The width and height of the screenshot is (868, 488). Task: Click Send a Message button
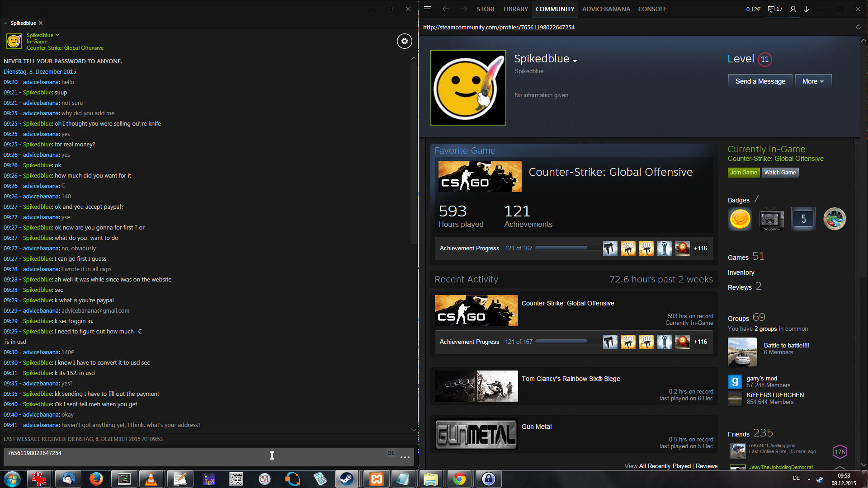(x=760, y=81)
